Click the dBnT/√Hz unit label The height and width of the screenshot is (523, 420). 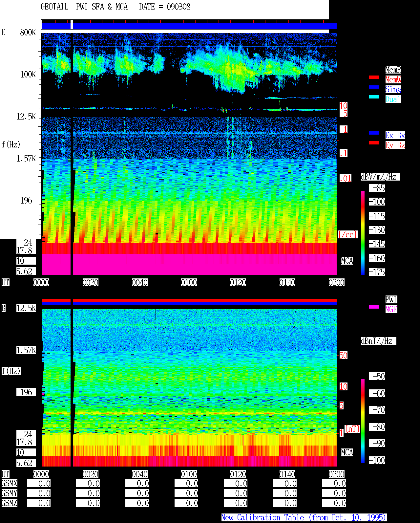(x=378, y=341)
